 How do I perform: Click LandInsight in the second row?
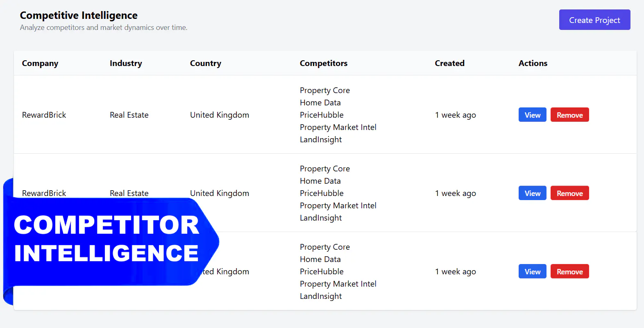pyautogui.click(x=321, y=218)
